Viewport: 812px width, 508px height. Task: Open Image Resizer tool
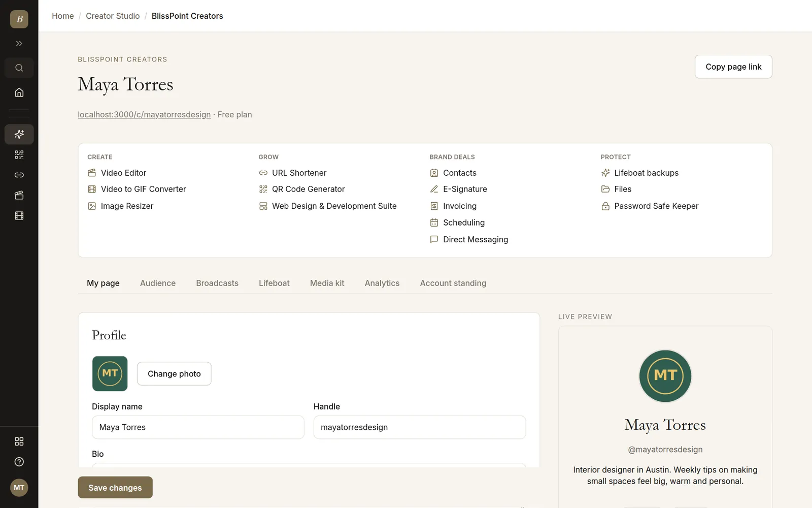120,206
